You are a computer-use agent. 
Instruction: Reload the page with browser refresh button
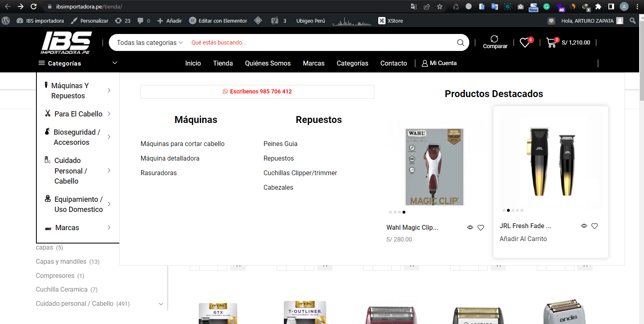34,6
